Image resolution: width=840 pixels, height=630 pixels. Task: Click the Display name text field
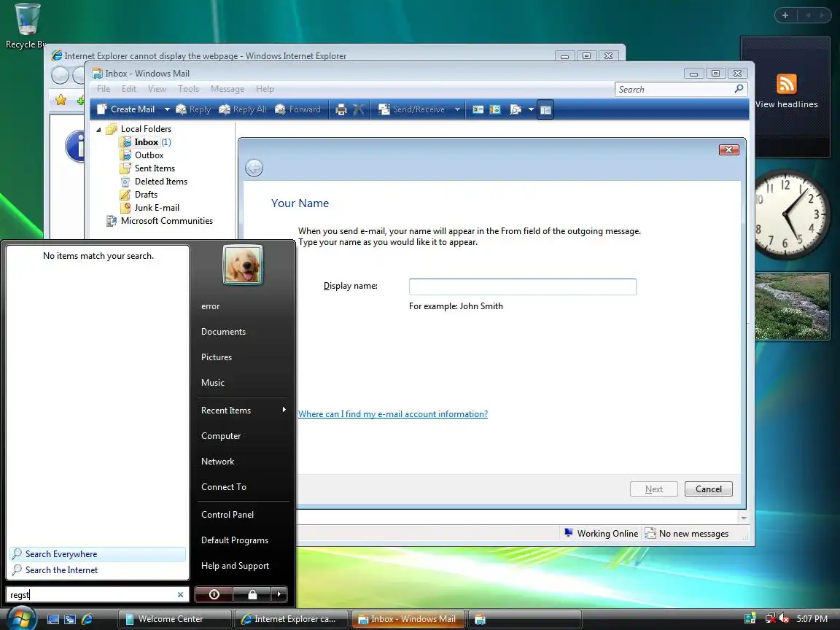tap(522, 287)
